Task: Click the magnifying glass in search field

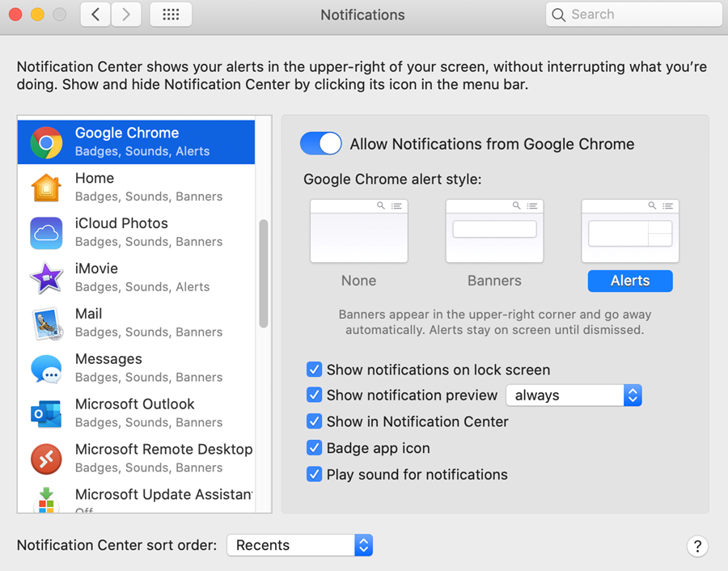Action: click(558, 15)
